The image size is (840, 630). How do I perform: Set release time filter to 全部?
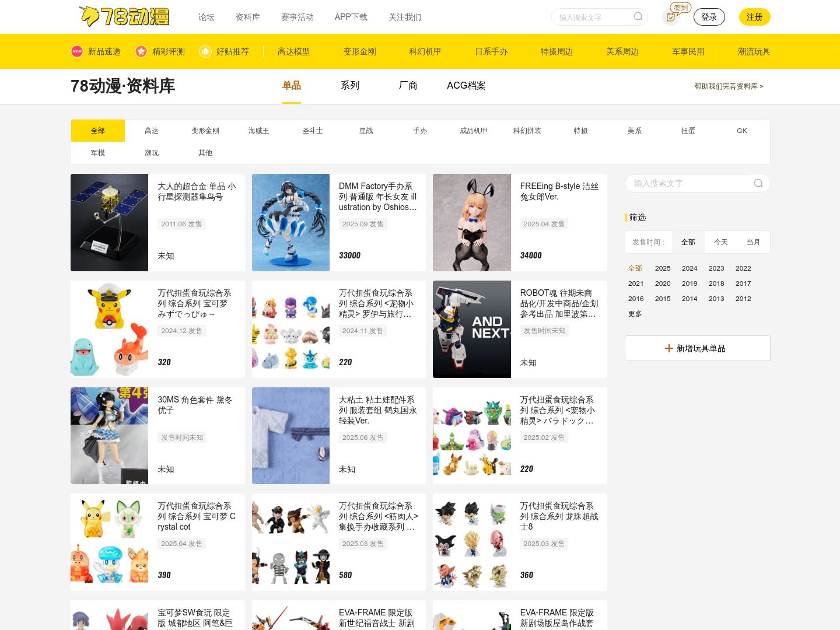688,242
